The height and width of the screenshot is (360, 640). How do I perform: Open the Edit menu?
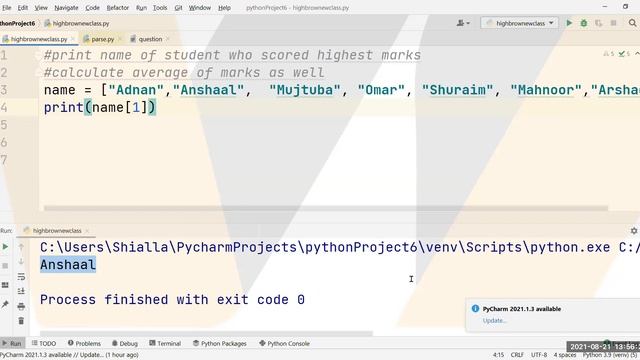pyautogui.click(x=22, y=7)
